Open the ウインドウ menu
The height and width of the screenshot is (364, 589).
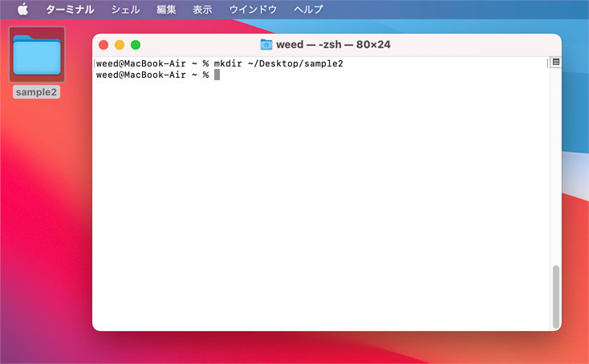click(253, 10)
